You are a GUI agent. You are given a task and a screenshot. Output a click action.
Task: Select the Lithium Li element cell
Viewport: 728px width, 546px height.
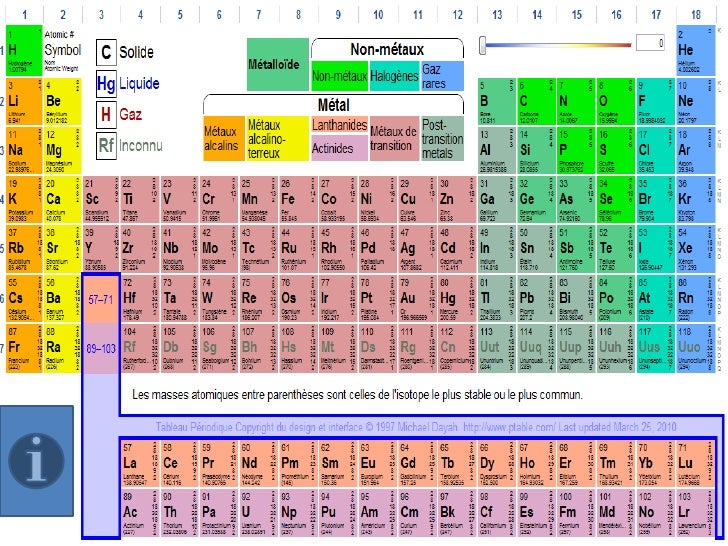click(24, 102)
